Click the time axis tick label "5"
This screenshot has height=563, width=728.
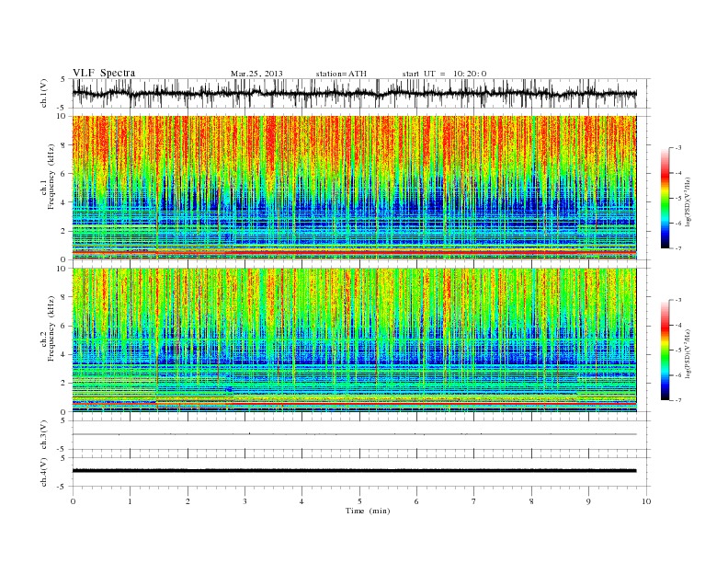point(359,501)
